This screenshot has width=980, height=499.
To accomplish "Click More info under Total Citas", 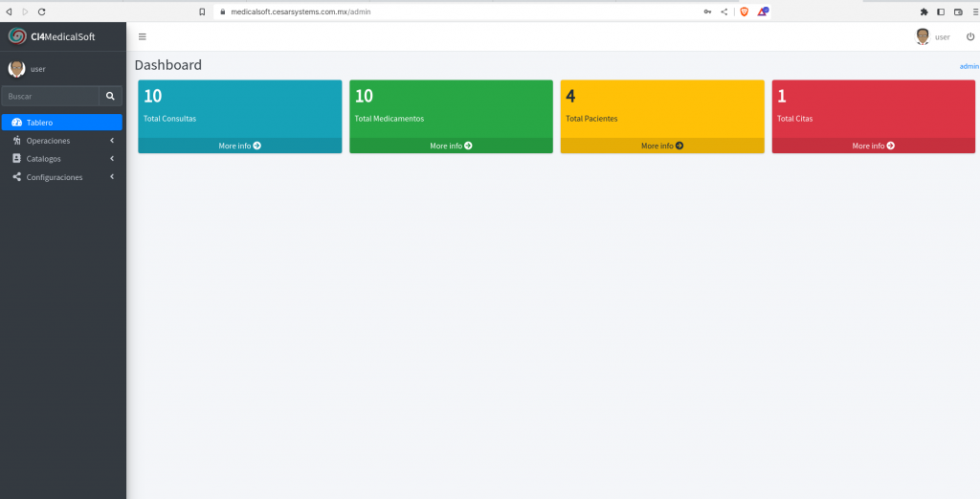I will (873, 146).
